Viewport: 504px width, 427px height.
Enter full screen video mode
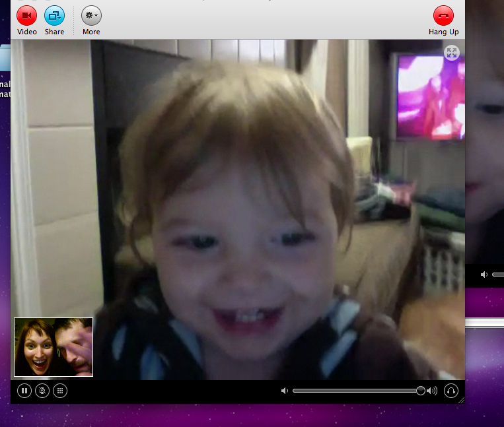[x=452, y=53]
